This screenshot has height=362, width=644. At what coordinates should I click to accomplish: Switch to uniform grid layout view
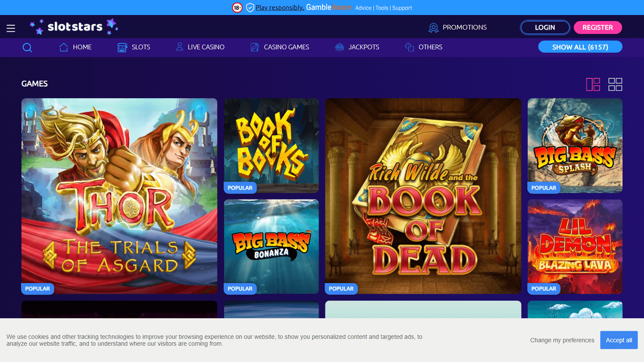[x=615, y=84]
